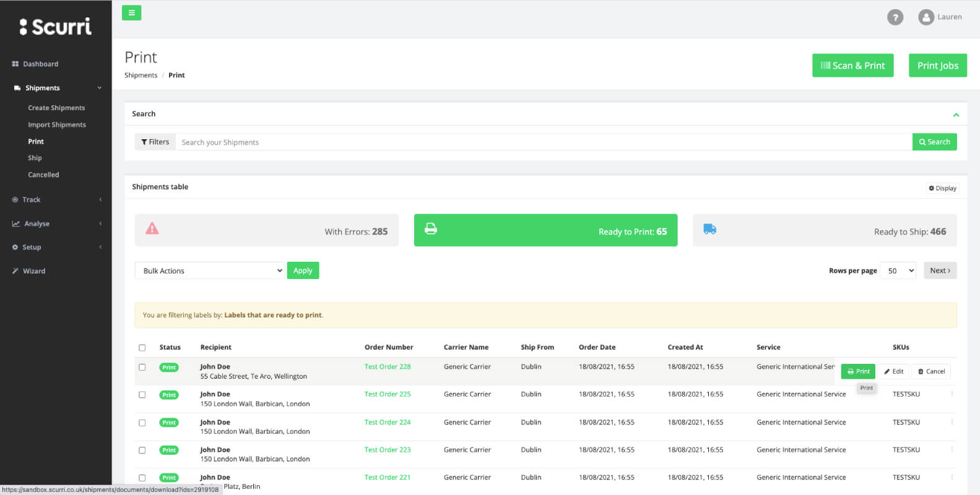This screenshot has width=980, height=495.
Task: Open the Filters options
Action: 155,142
